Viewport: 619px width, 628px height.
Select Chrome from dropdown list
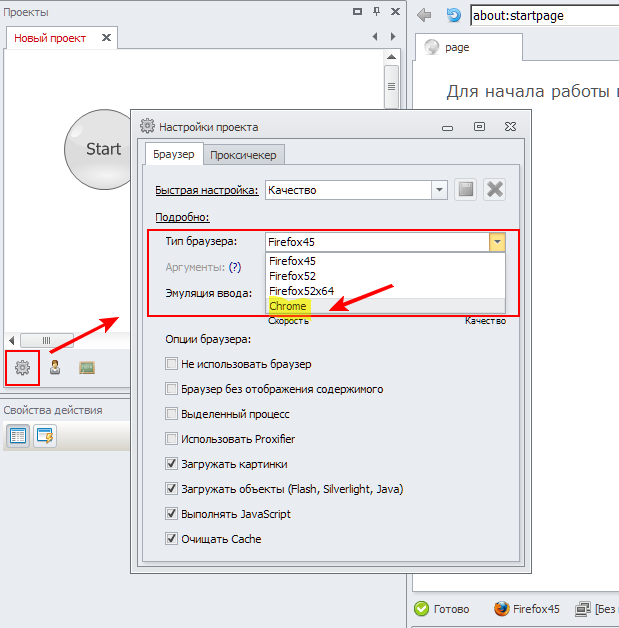point(385,306)
